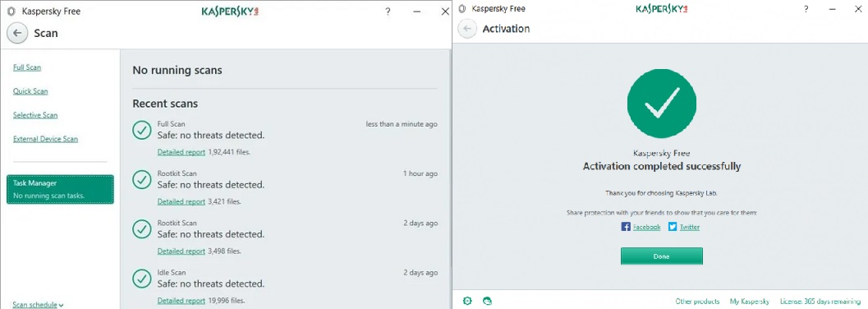Open Other products link
Screen dimensions: 868x309
tap(697, 302)
